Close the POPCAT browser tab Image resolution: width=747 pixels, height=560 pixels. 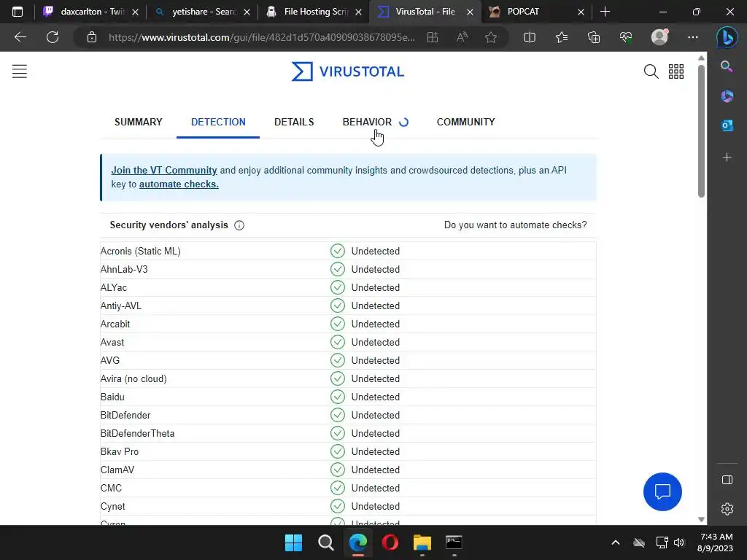pos(581,12)
